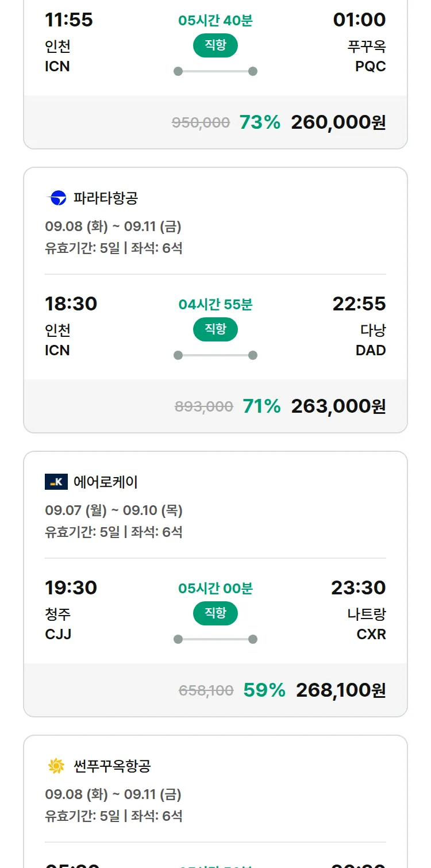This screenshot has height=868, width=431.
Task: Click the Aero K airline logo
Action: (56, 482)
